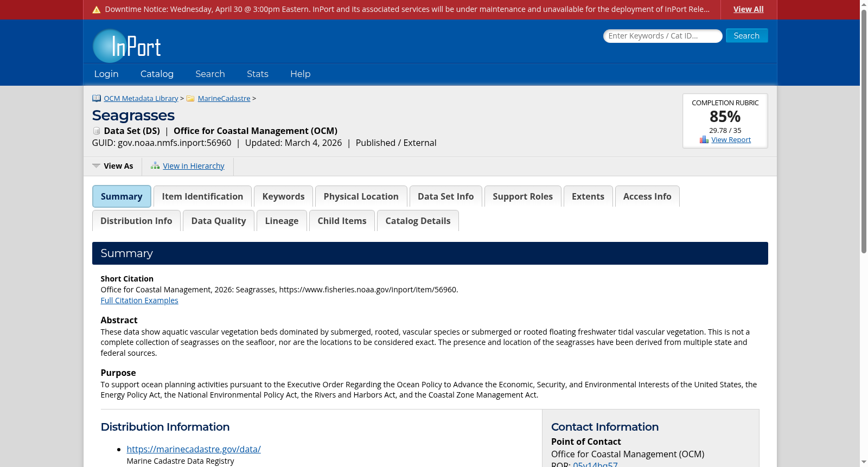
Task: Switch to the Child Items tab
Action: click(342, 221)
